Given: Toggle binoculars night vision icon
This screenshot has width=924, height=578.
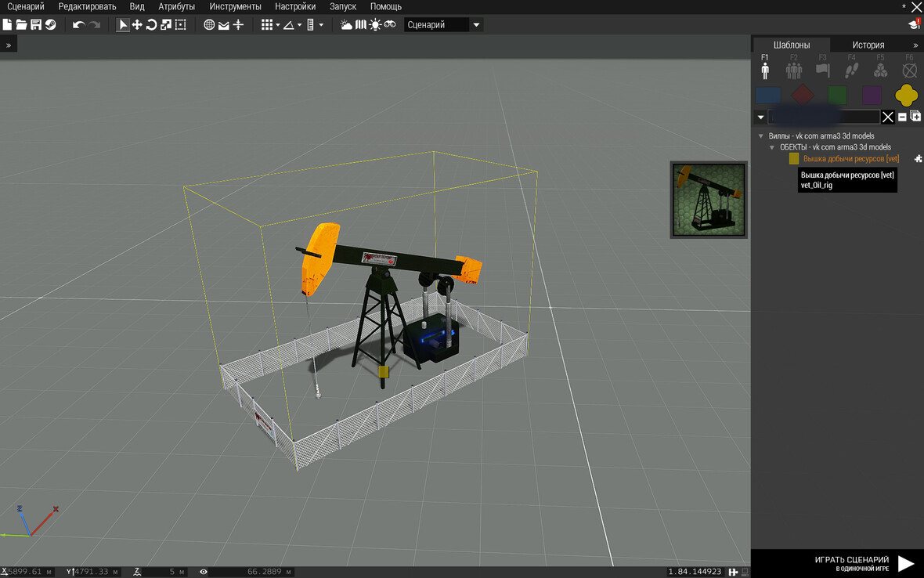Looking at the screenshot, I should [390, 25].
